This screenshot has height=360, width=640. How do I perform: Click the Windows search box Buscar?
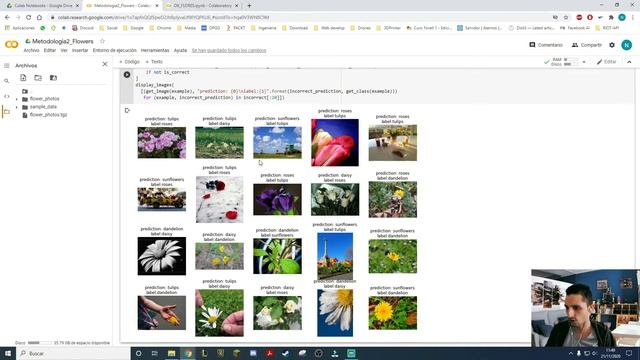point(73,353)
